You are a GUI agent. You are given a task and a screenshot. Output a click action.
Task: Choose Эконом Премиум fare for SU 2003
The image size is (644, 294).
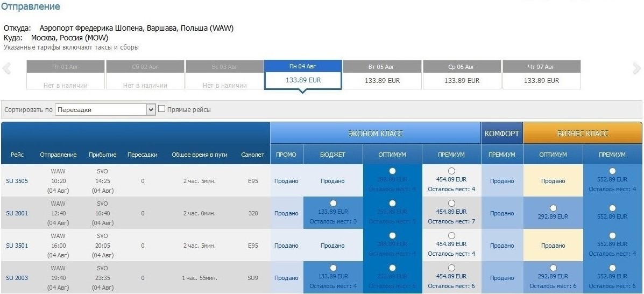451,268
